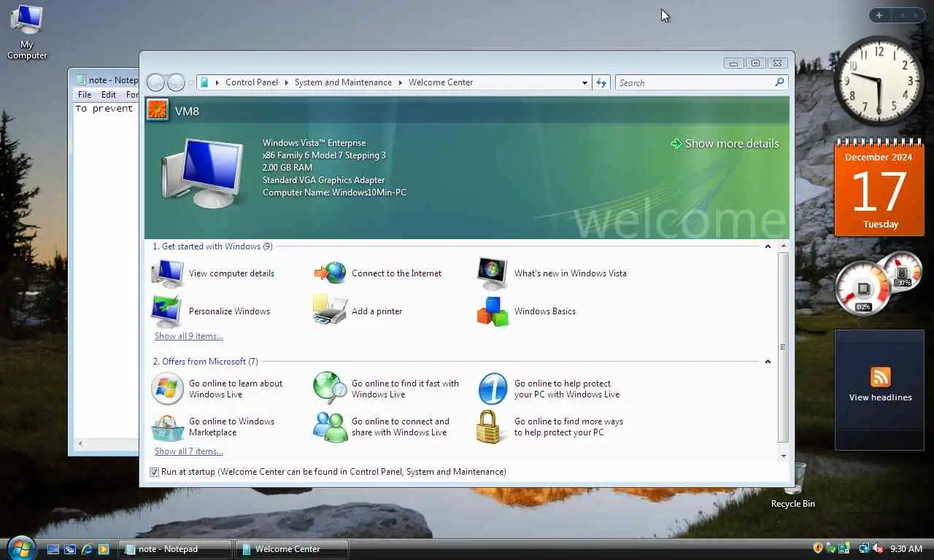
Task: Click Switch between windows Quick Launch icon
Action: [x=70, y=549]
